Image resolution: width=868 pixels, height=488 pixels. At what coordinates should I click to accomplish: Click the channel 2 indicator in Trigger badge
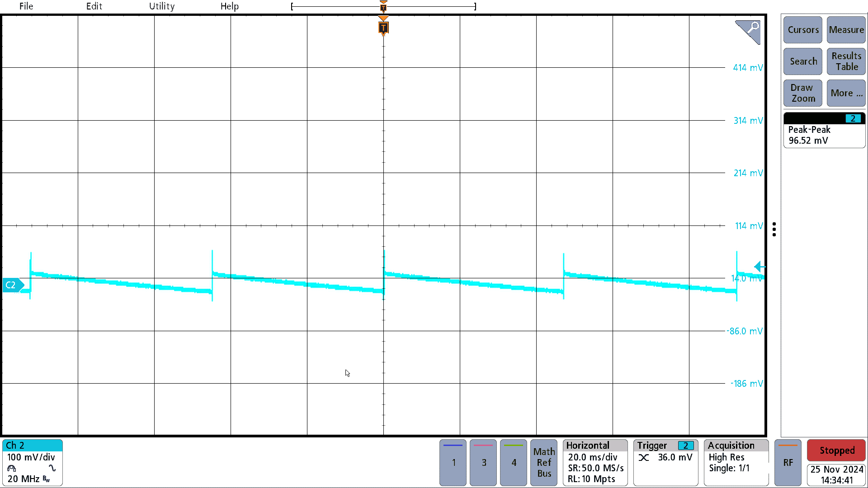coord(686,446)
